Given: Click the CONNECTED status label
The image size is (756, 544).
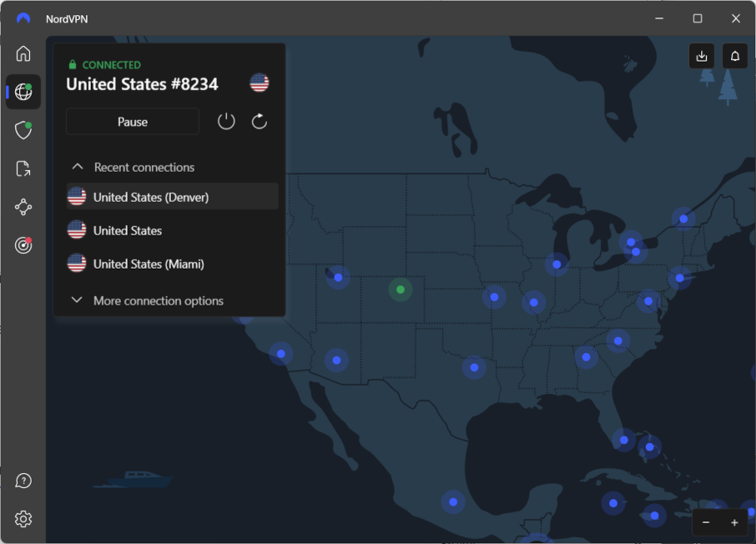Looking at the screenshot, I should point(111,64).
